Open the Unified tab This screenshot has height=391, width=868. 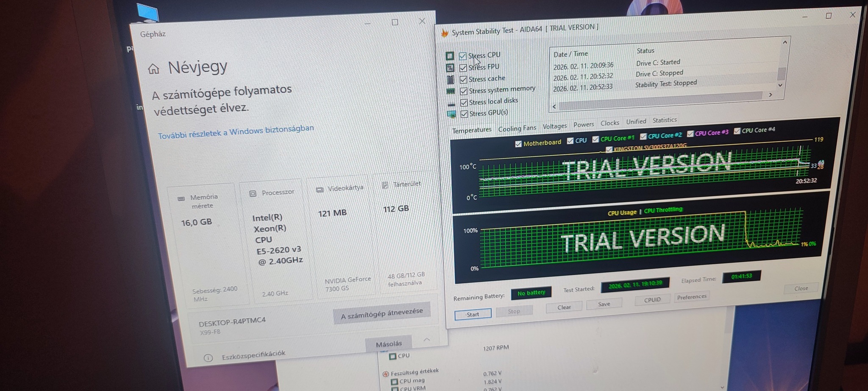636,122
